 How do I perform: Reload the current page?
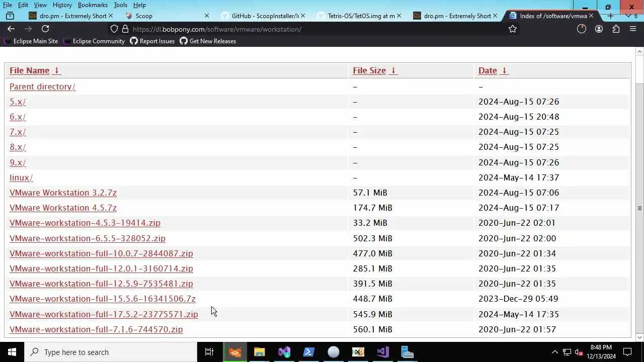click(x=45, y=29)
